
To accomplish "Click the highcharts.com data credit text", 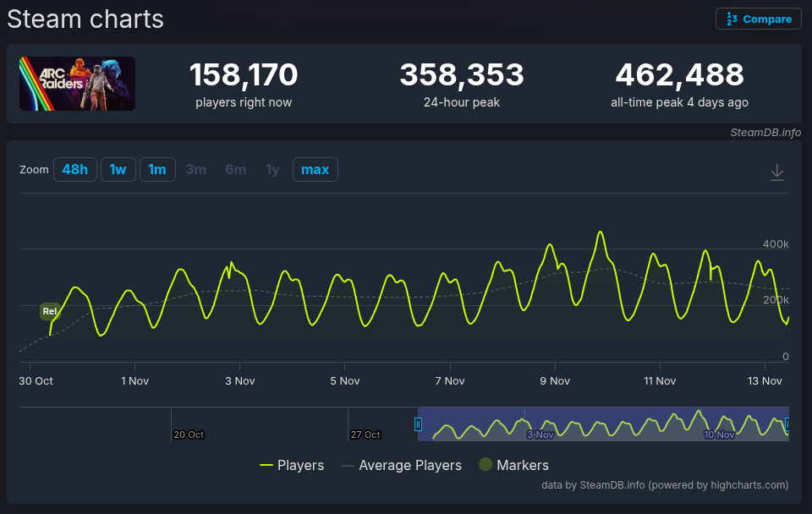I will [x=665, y=485].
